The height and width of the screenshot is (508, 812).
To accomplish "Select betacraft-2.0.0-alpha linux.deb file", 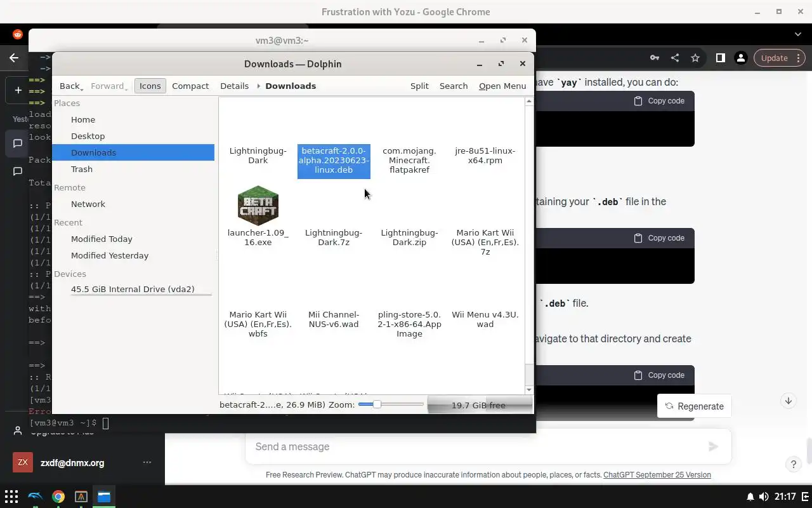I will click(x=334, y=161).
